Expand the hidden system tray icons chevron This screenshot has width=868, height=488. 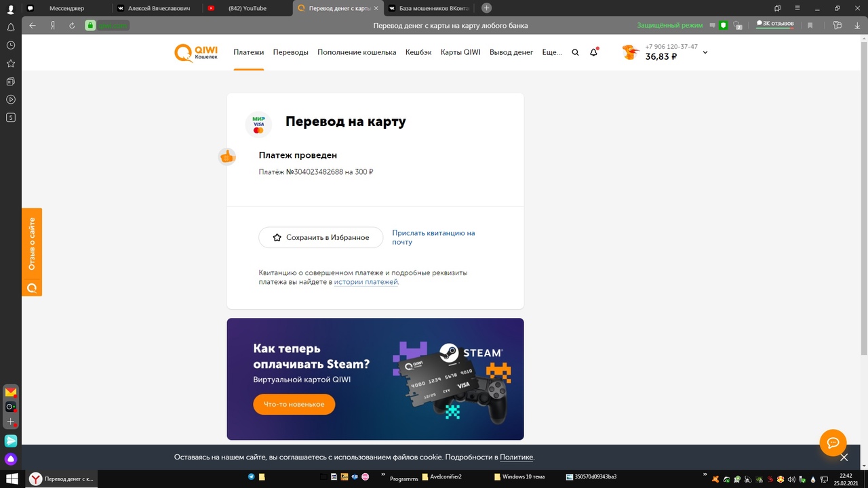click(705, 474)
